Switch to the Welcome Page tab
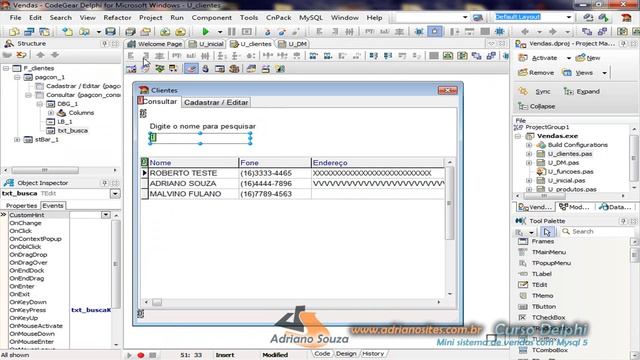The width and height of the screenshot is (640, 360). tap(156, 44)
